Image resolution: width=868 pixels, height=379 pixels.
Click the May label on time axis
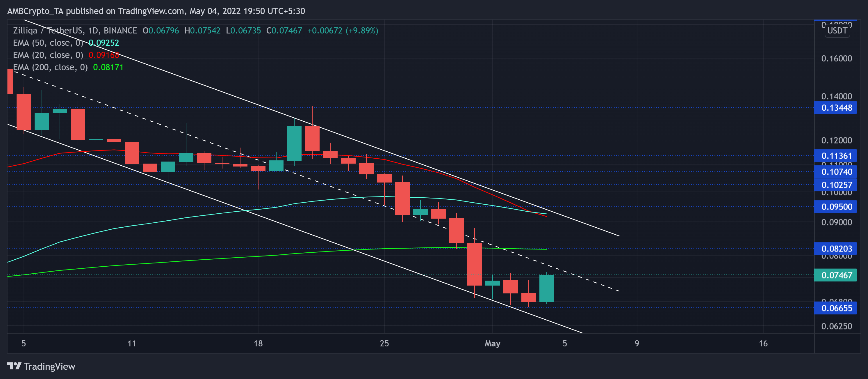[492, 343]
